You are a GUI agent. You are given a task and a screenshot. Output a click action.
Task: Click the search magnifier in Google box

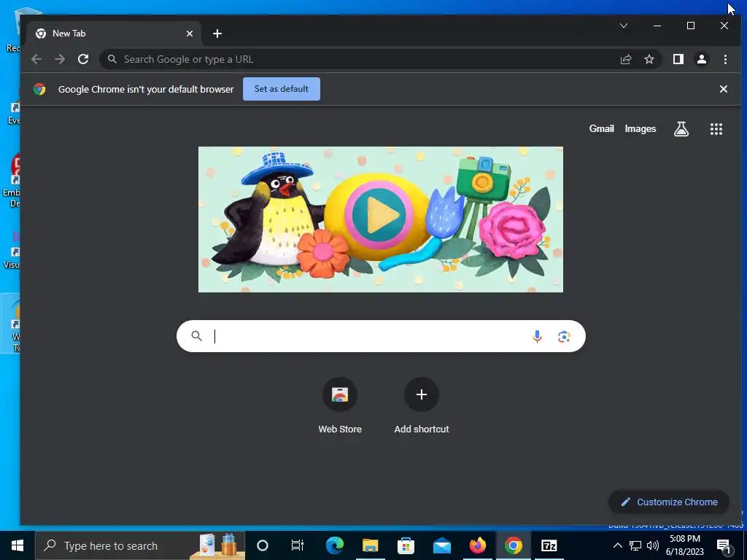[196, 336]
